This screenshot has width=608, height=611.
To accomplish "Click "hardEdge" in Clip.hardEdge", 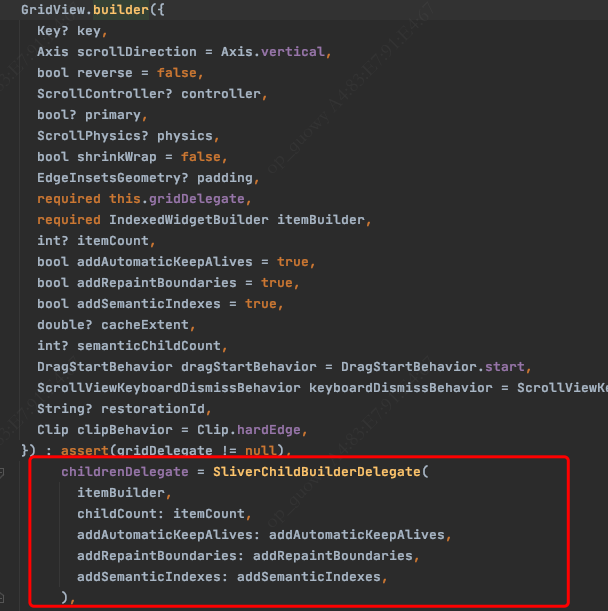I will click(269, 431).
